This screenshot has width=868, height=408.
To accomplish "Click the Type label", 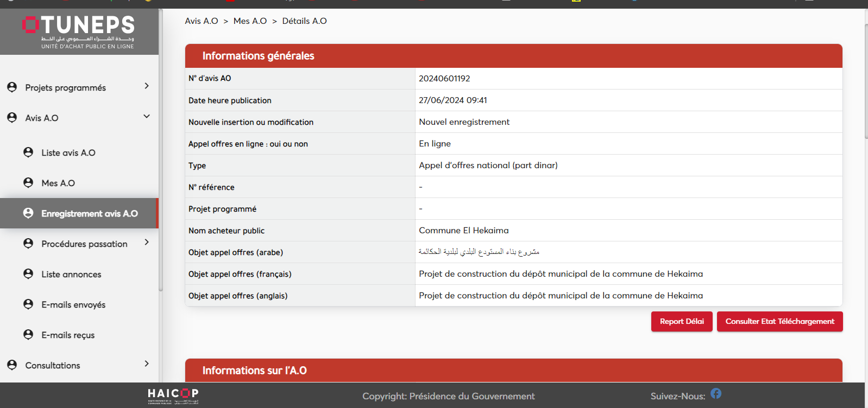I will [197, 165].
